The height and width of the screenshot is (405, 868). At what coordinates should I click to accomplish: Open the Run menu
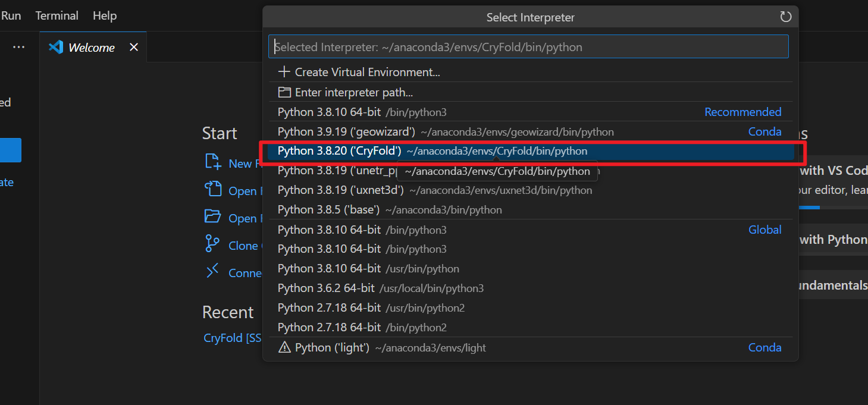[x=11, y=15]
